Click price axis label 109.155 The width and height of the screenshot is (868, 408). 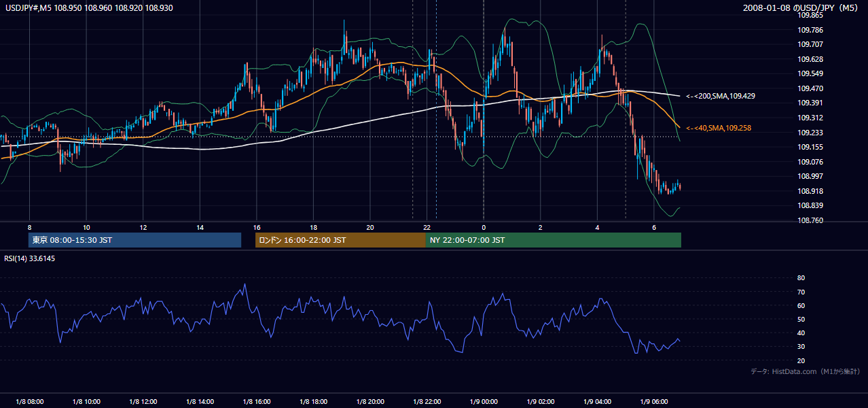pos(810,147)
